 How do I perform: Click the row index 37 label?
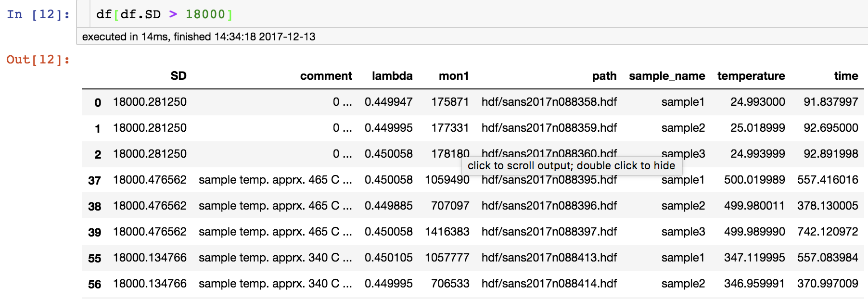coord(95,180)
